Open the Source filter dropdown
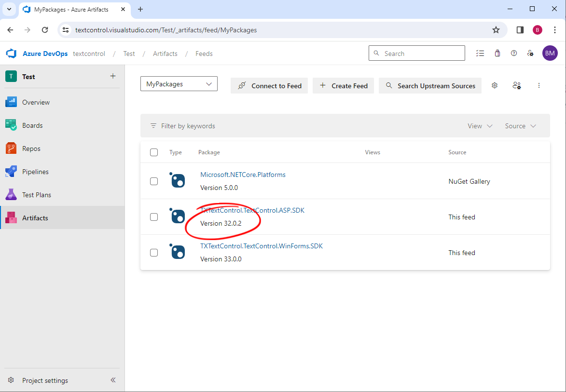The width and height of the screenshot is (566, 392). [520, 125]
